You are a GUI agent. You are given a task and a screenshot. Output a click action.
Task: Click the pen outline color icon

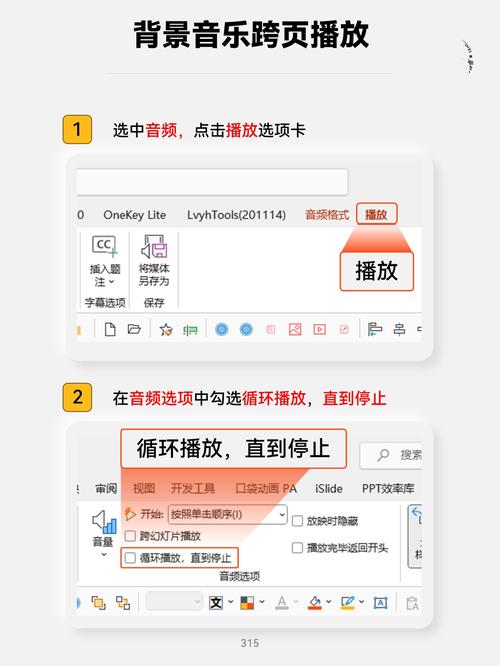pos(347,602)
